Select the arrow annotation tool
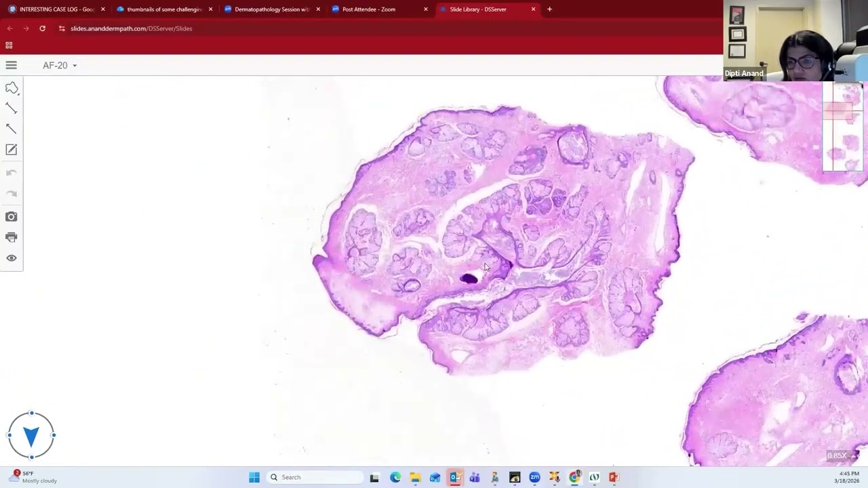 point(12,129)
